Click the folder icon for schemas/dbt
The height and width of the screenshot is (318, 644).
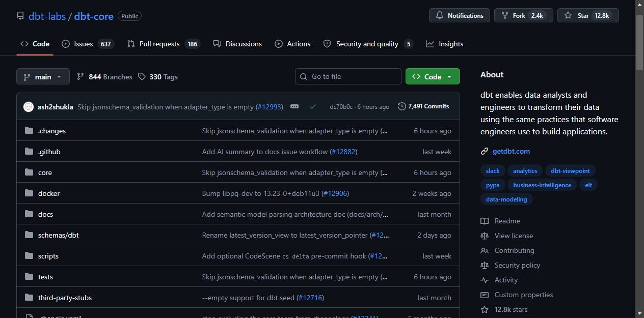(29, 235)
